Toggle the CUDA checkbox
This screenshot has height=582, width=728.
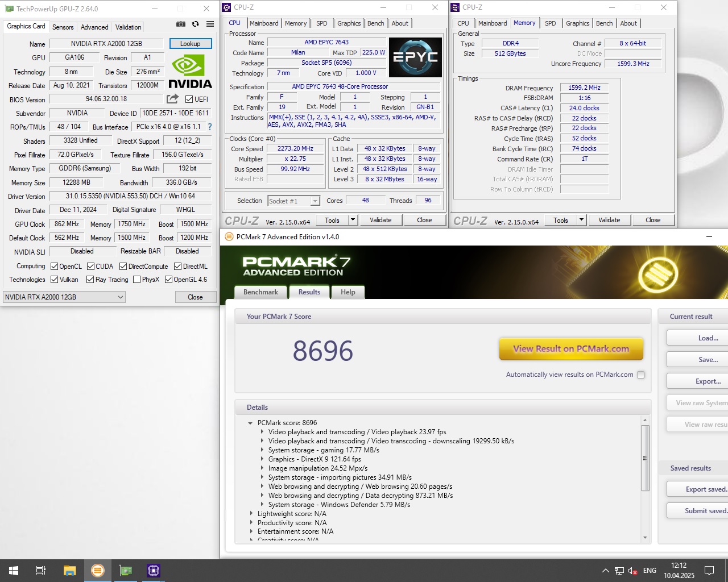(x=90, y=266)
